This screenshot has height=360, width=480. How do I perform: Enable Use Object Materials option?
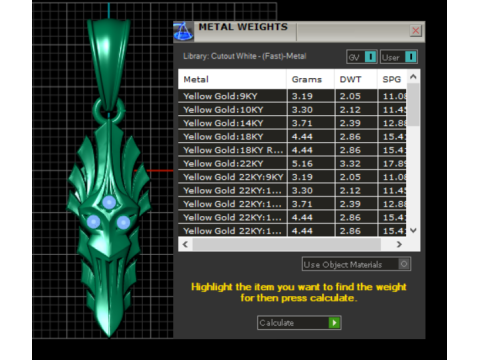click(x=356, y=264)
